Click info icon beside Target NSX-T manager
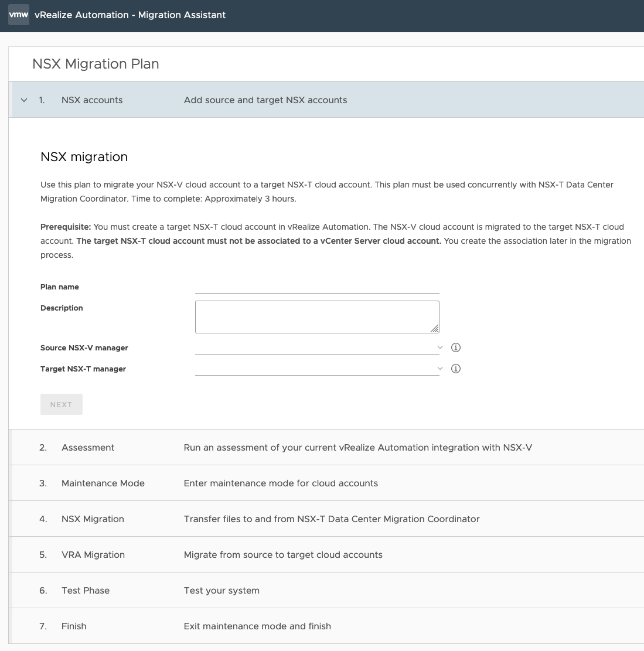The height and width of the screenshot is (651, 644). point(456,369)
